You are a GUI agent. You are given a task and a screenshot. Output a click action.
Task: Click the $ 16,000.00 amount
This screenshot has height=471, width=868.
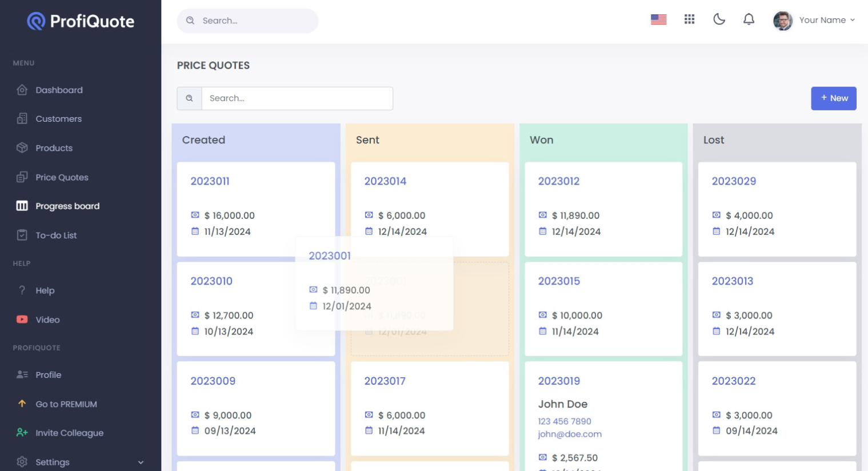(x=230, y=215)
